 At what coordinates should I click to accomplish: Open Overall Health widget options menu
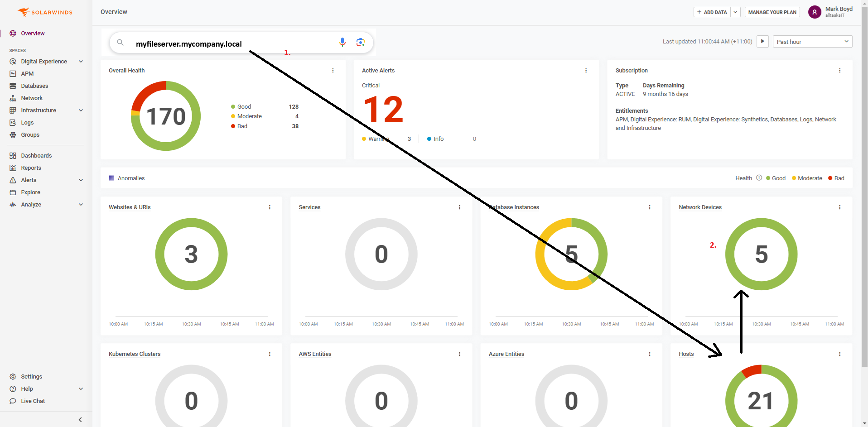[333, 71]
